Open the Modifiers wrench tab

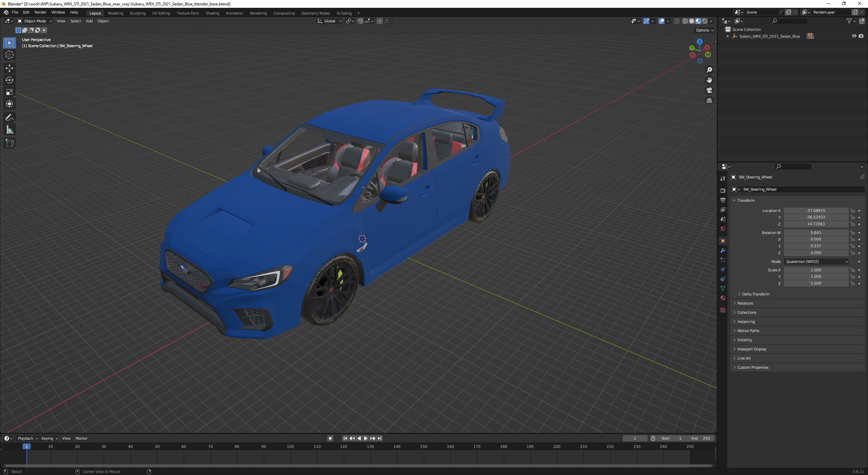pyautogui.click(x=723, y=250)
